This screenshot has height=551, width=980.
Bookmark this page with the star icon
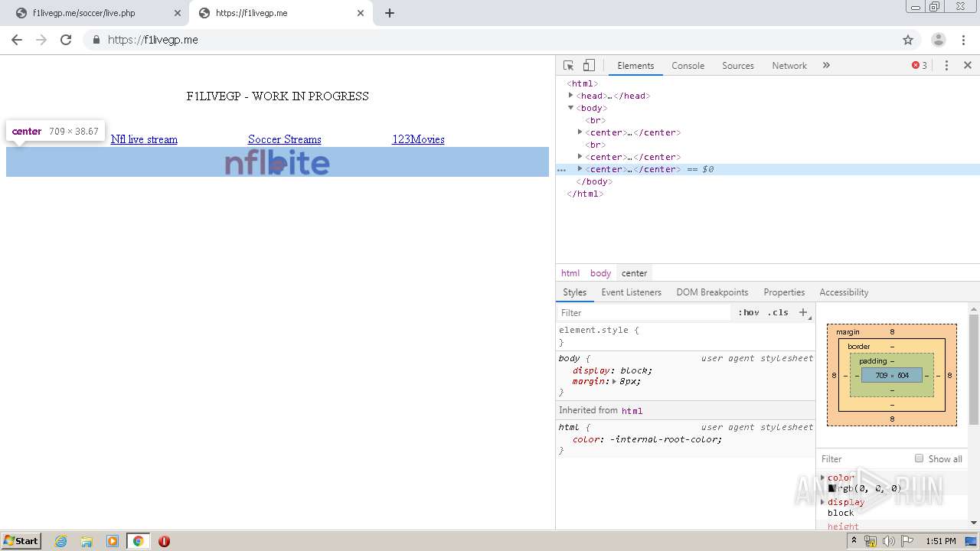pyautogui.click(x=908, y=40)
